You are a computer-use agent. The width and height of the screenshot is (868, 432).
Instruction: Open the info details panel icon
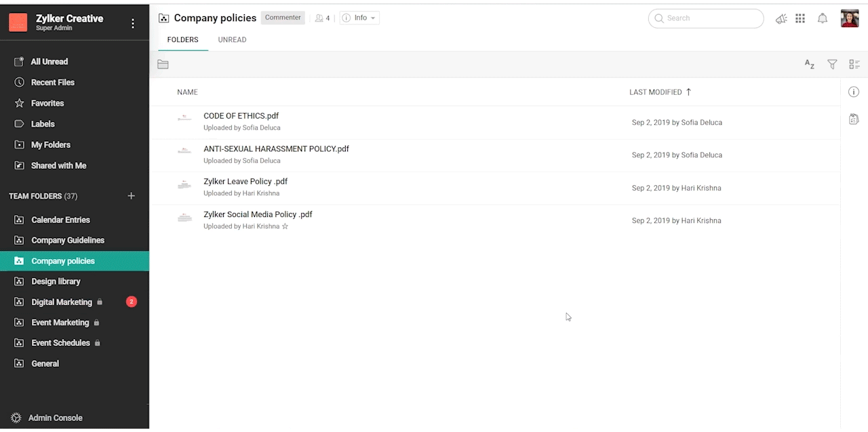854,92
